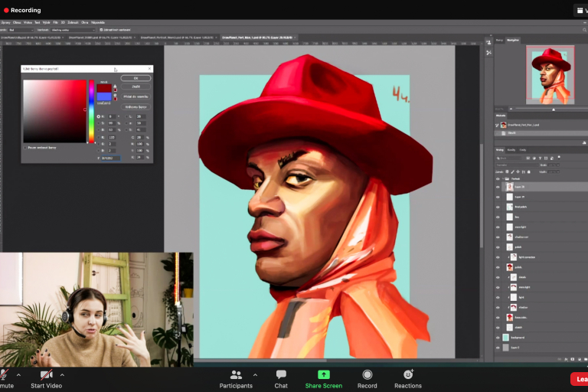Click the Participants icon in Zoom toolbar
Image resolution: width=588 pixels, height=392 pixels.
tap(236, 374)
